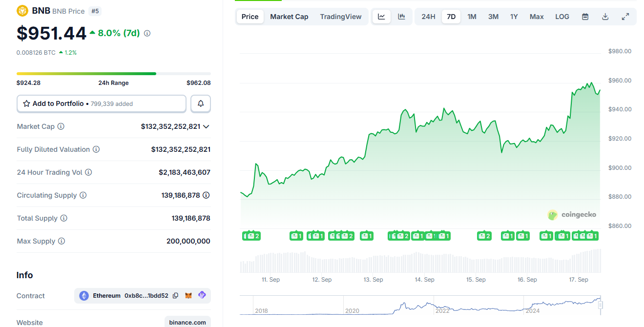Click the bell price alert icon

pyautogui.click(x=201, y=103)
